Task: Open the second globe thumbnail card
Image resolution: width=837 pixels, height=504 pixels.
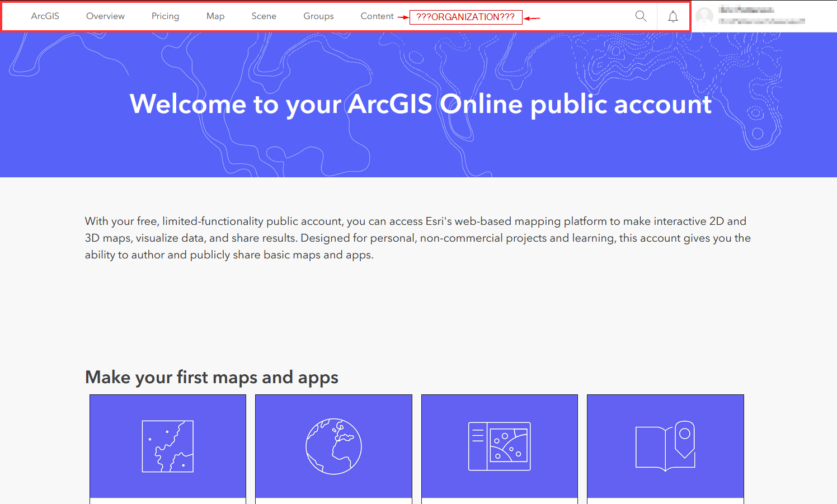Action: point(333,446)
